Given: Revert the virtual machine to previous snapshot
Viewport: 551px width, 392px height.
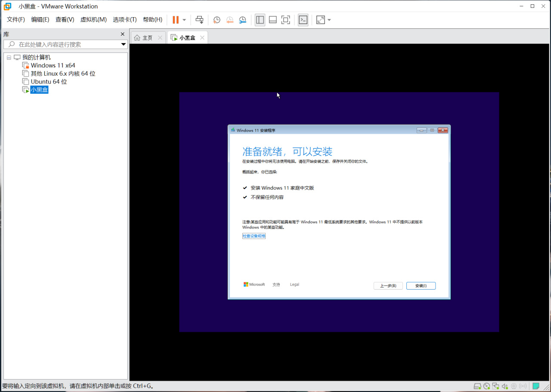Looking at the screenshot, I should pos(230,20).
